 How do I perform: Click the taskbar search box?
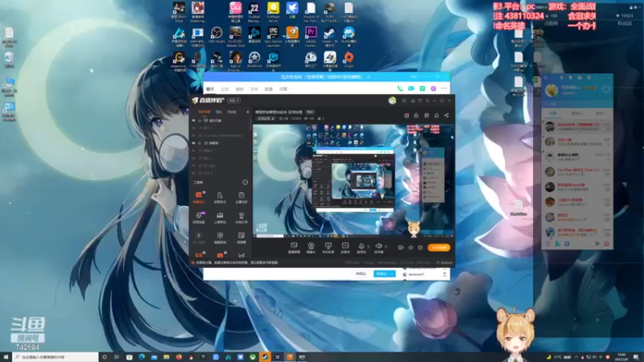click(56, 357)
